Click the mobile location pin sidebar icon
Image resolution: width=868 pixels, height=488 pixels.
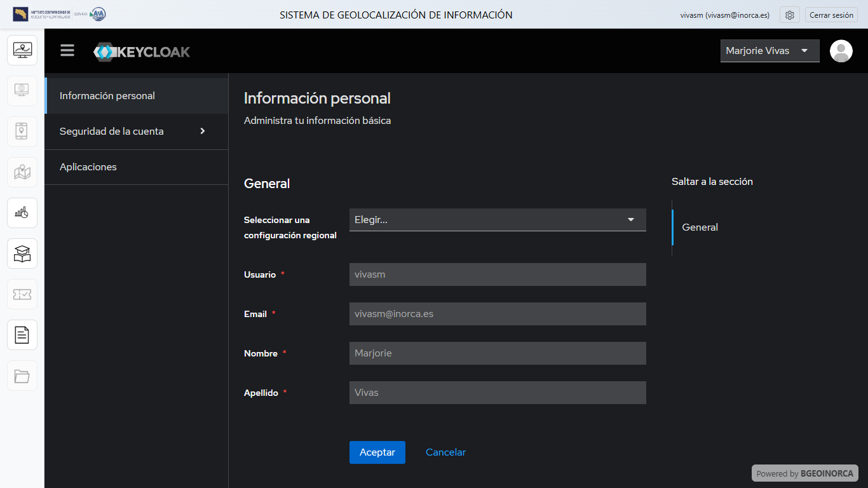click(x=22, y=132)
